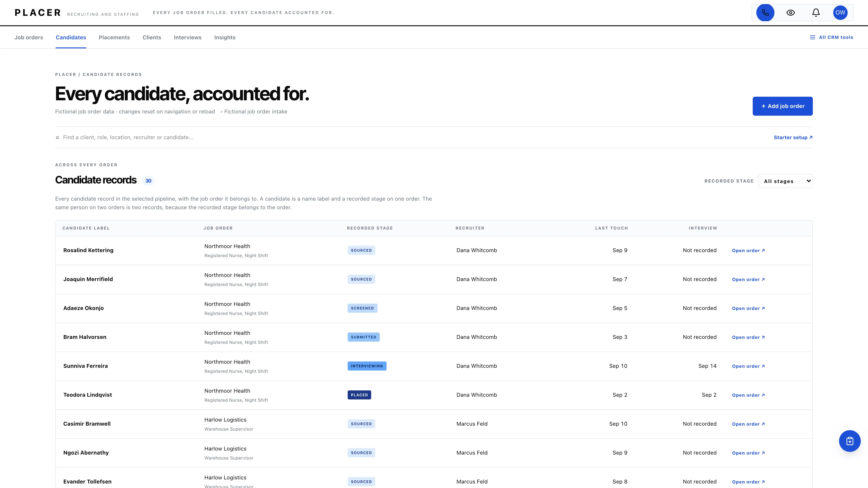This screenshot has height=488, width=868.
Task: Go to the Interviews tab
Action: point(188,37)
